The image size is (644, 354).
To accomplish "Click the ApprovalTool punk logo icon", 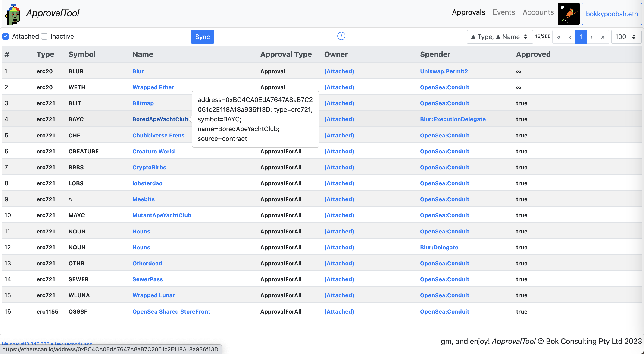I will tap(13, 14).
